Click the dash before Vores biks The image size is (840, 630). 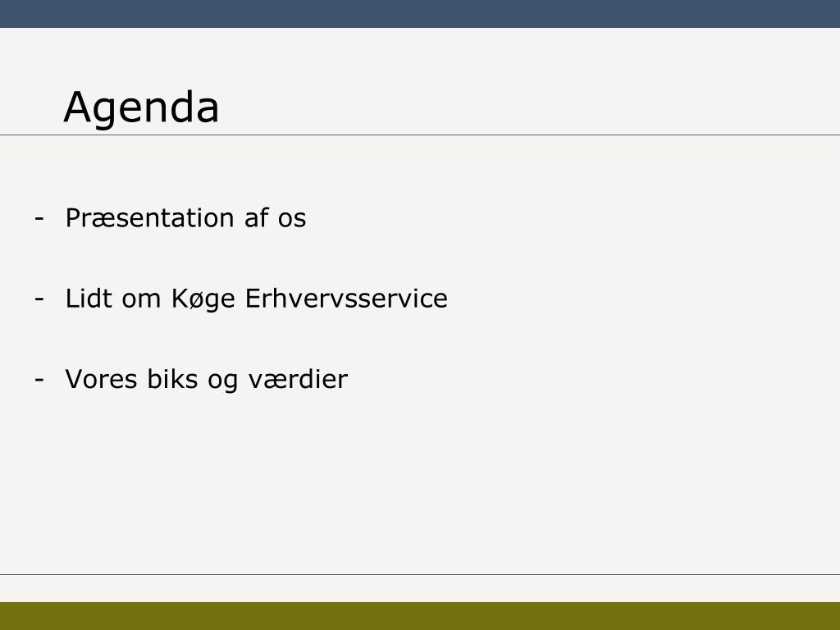(x=39, y=379)
